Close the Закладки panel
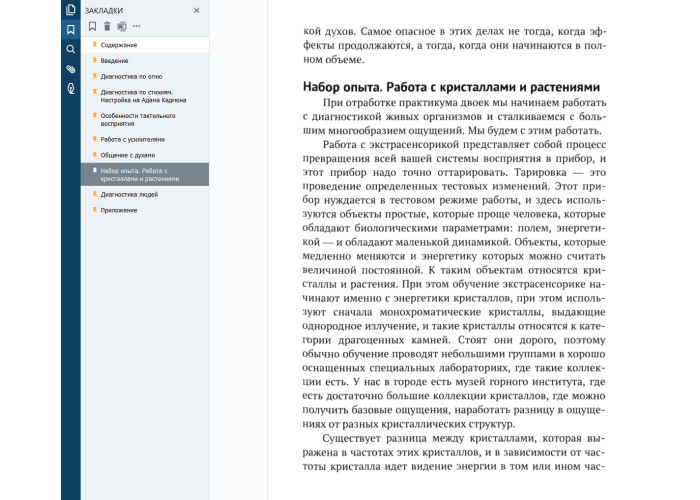The width and height of the screenshot is (700, 500). (196, 10)
